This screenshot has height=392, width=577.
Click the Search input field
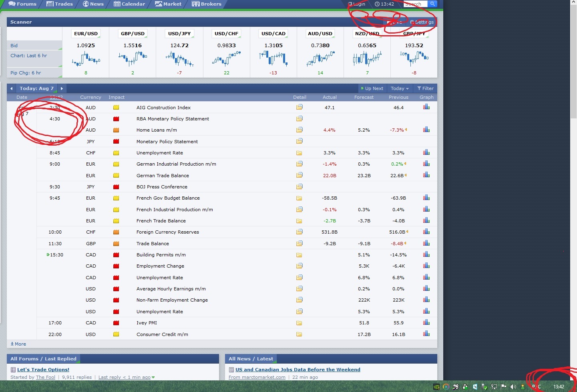click(x=415, y=4)
